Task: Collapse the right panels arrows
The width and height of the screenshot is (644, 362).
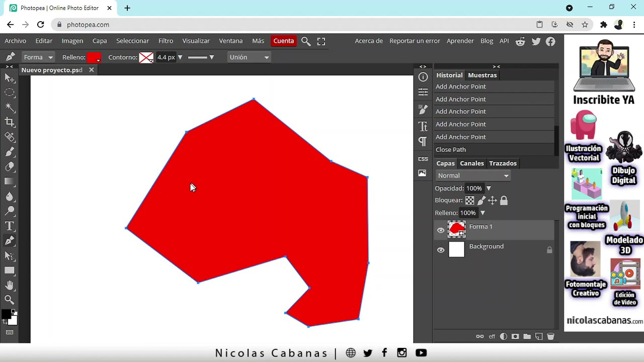Action: coord(496,66)
